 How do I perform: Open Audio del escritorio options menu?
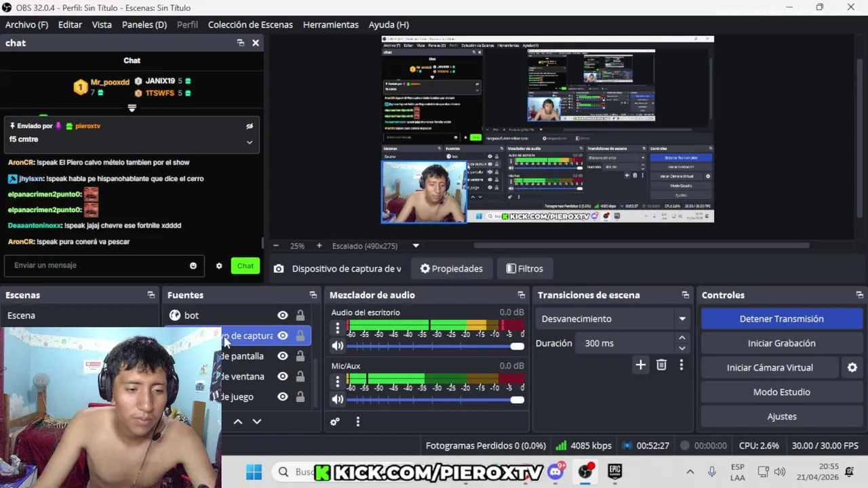[338, 328]
